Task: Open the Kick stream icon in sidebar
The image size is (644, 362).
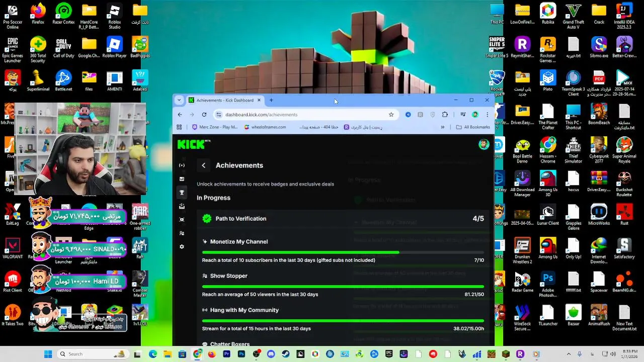Action: (182, 165)
